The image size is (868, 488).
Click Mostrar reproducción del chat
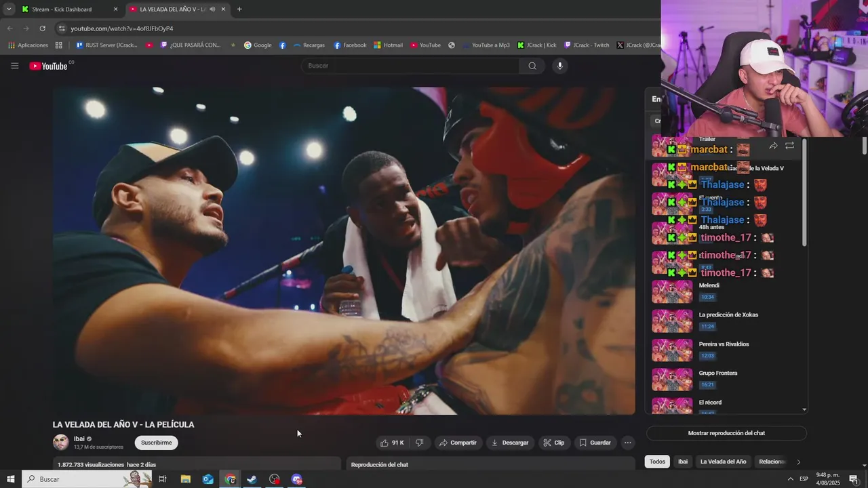pyautogui.click(x=726, y=433)
